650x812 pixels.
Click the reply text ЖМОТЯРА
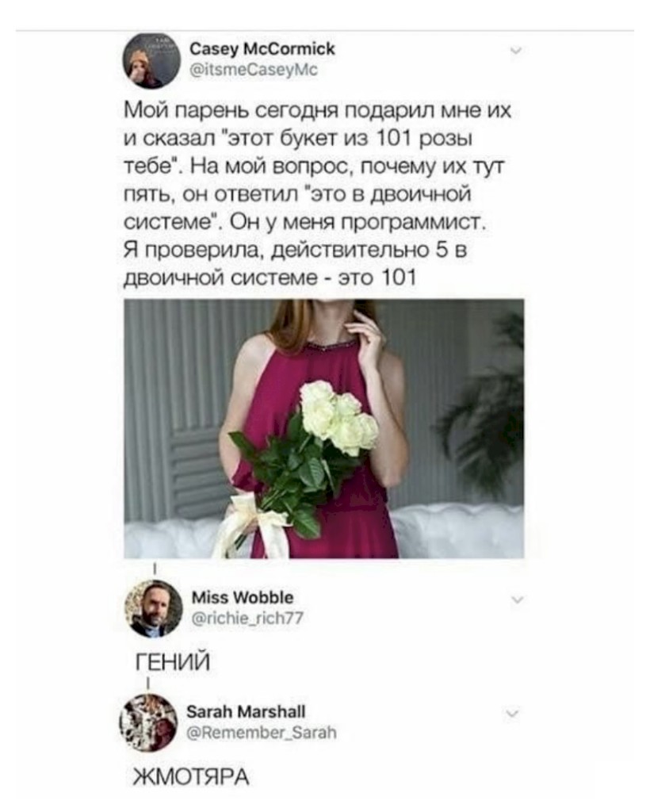click(191, 777)
